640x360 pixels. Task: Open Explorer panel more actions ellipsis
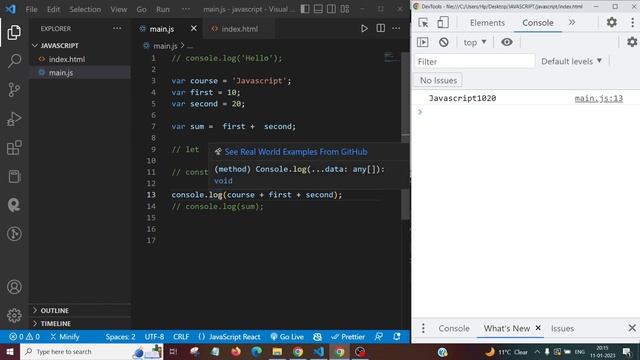117,28
